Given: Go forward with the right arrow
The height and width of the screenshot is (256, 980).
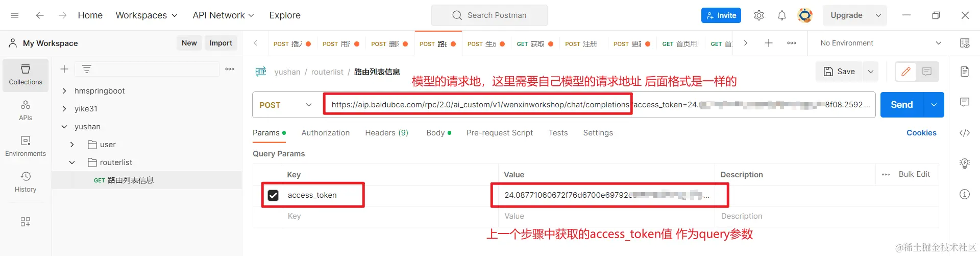Looking at the screenshot, I should (62, 15).
